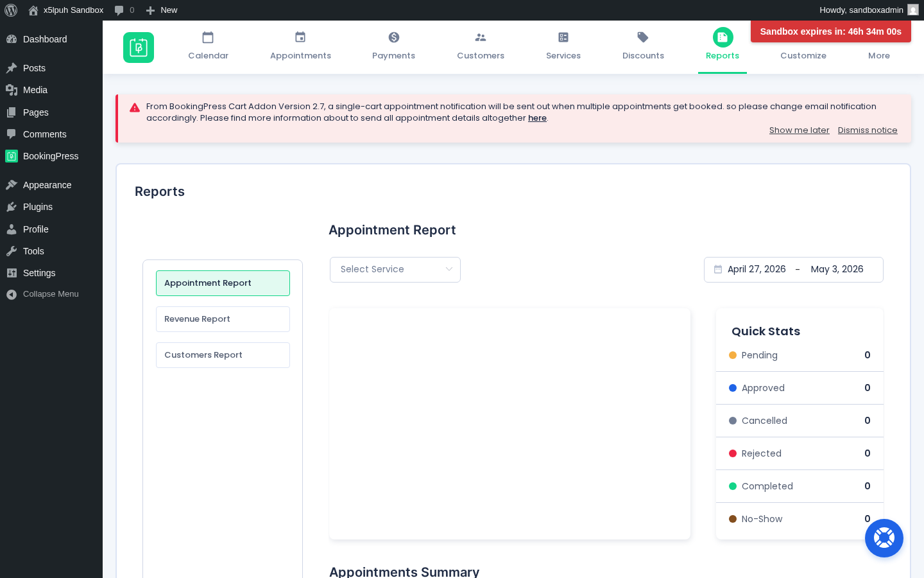The height and width of the screenshot is (578, 924).
Task: Click the Reports green circle icon
Action: (723, 37)
